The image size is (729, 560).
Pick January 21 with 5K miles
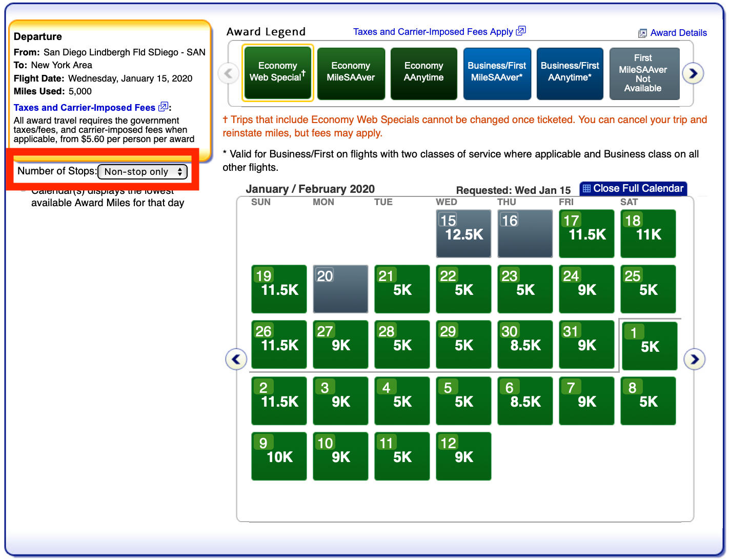[x=402, y=289]
